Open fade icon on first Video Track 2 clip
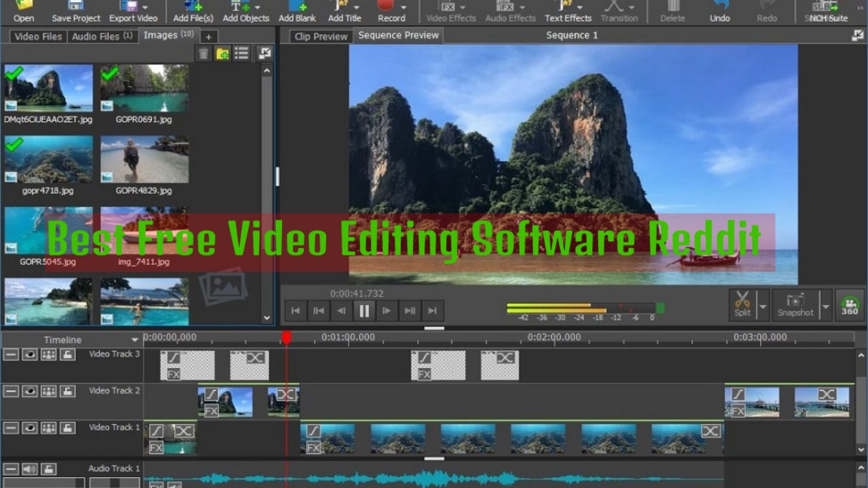 point(212,394)
